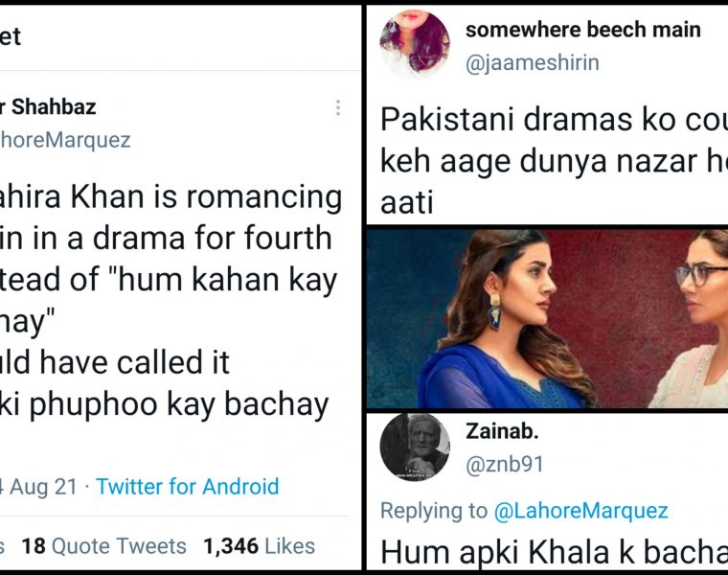
Task: Click the somewhere beech main profile avatar
Action: tap(415, 44)
